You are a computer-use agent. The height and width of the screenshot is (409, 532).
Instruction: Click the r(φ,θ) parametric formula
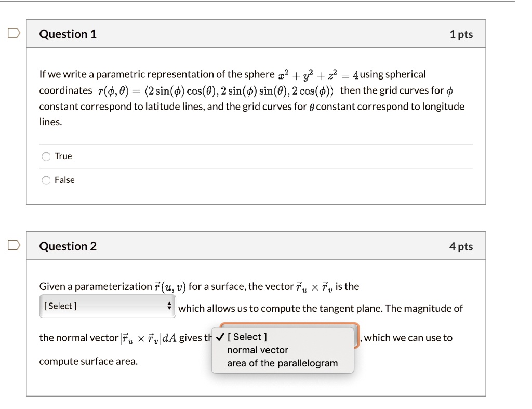coord(217,91)
